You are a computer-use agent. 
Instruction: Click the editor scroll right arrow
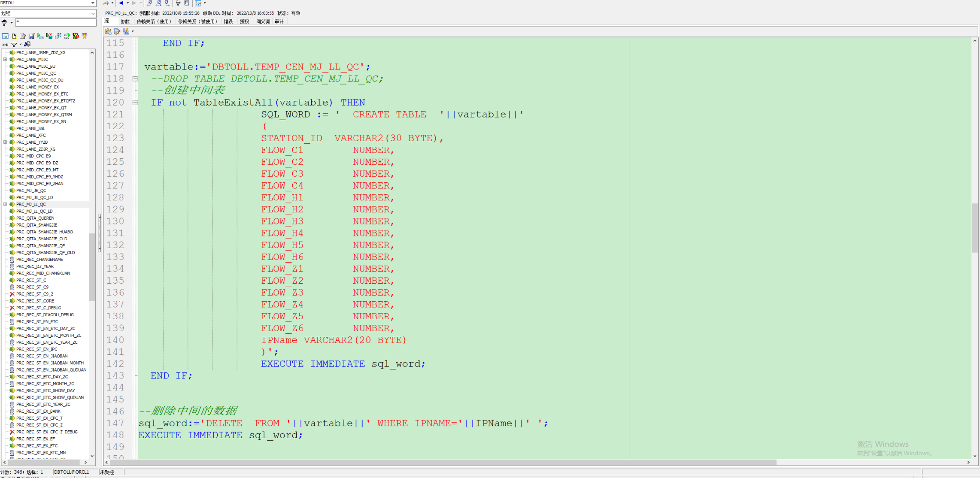click(968, 462)
